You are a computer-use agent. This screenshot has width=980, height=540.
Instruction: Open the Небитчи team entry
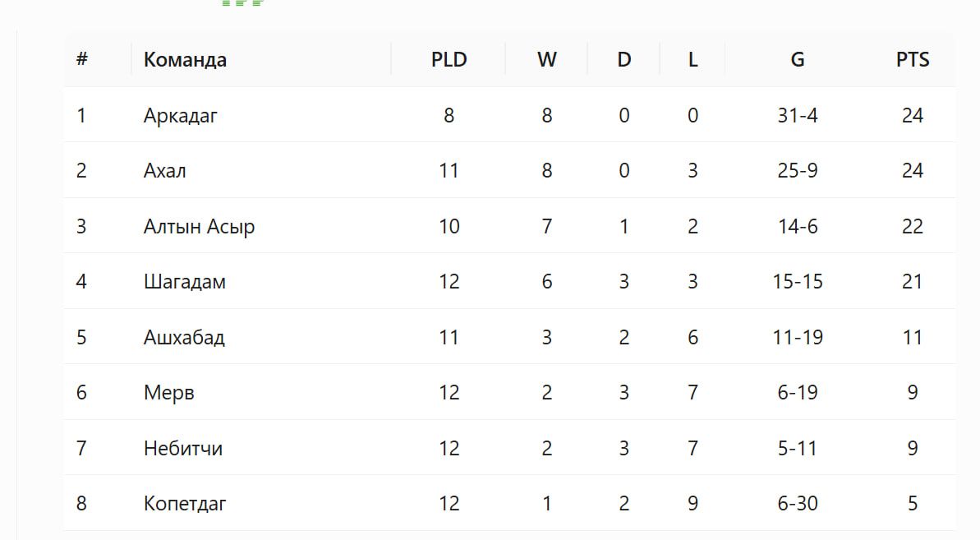183,448
